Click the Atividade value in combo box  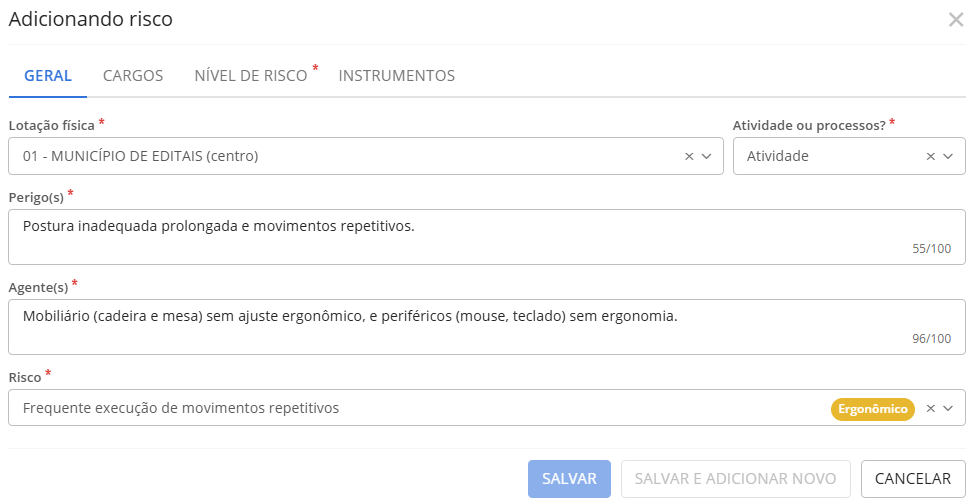(x=778, y=156)
